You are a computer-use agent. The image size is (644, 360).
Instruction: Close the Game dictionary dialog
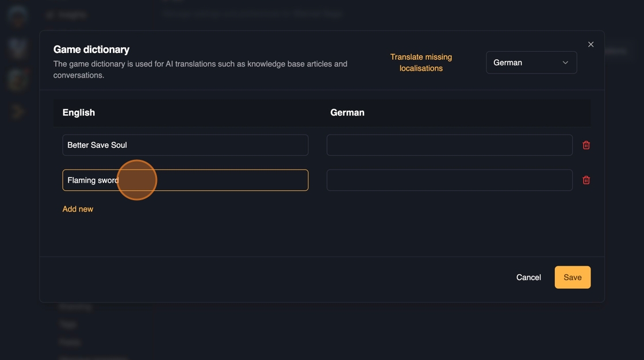591,44
